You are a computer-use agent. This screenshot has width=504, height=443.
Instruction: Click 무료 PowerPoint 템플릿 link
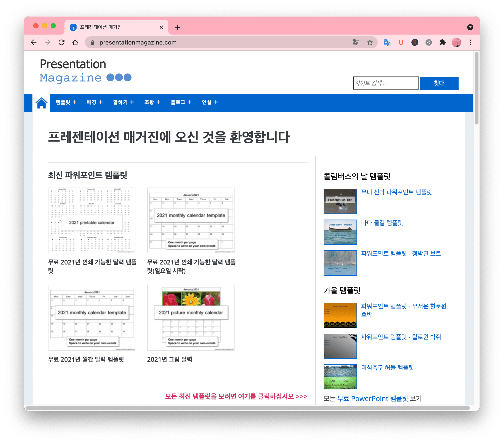pos(372,398)
